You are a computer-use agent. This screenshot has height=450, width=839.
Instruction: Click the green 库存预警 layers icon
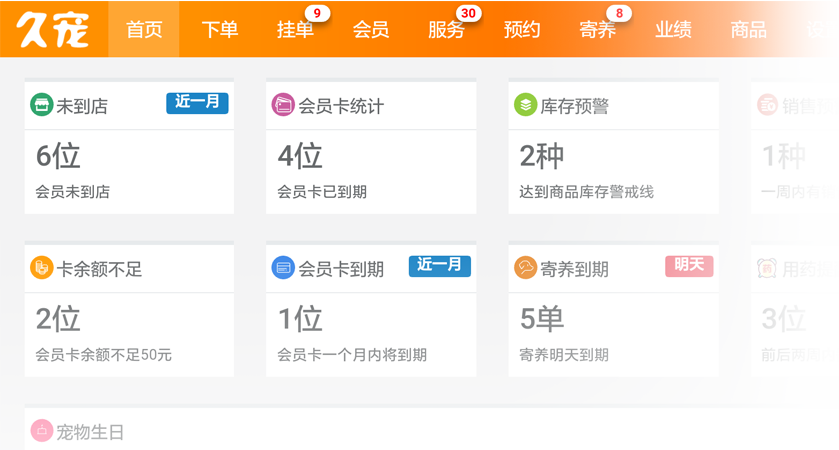[525, 105]
